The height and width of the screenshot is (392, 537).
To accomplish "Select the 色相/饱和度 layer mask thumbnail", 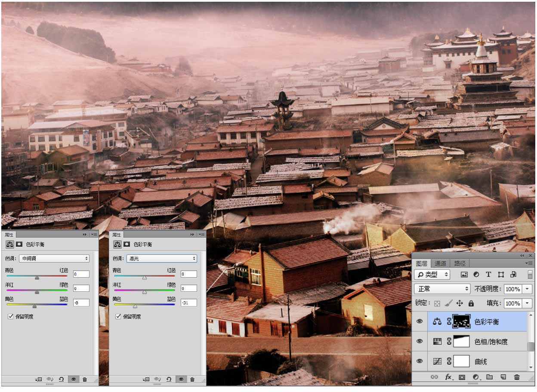I will pos(461,341).
